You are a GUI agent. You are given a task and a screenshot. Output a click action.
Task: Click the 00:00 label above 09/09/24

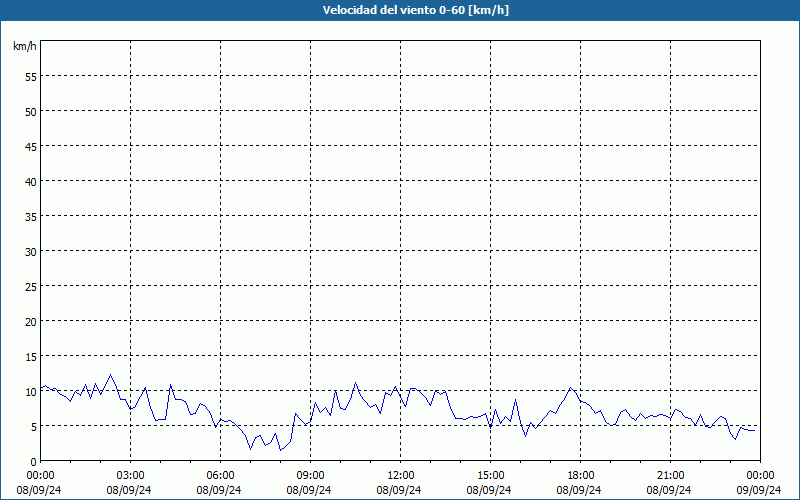click(x=760, y=476)
